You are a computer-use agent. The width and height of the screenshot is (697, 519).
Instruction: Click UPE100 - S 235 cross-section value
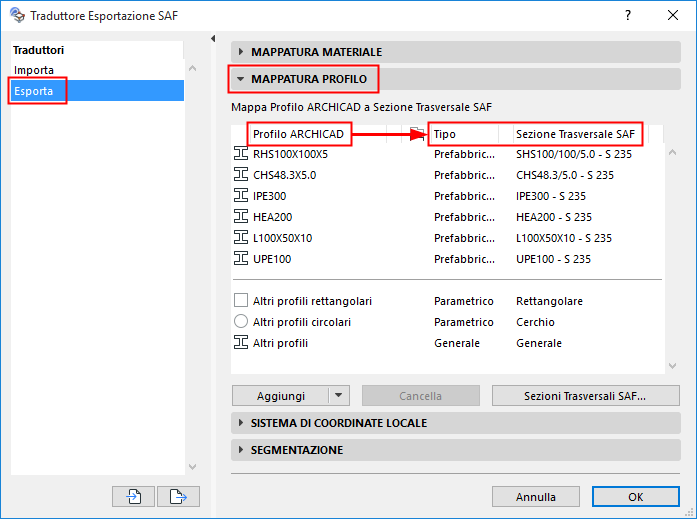pos(553,259)
